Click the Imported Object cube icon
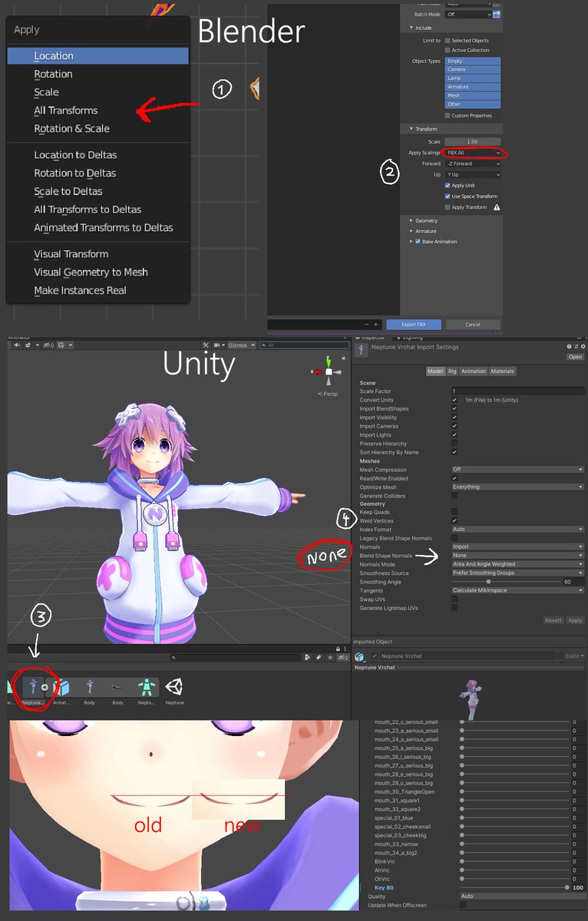 tap(359, 657)
